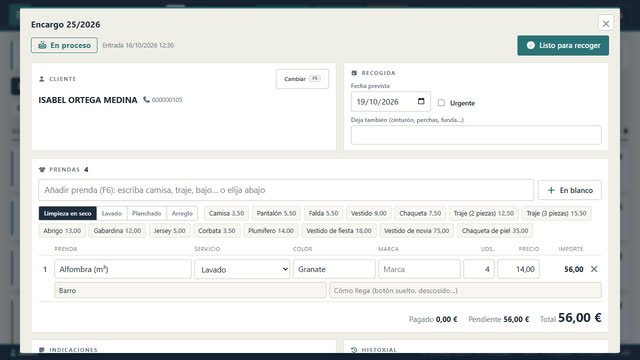Open the date picker calendar icon

(x=421, y=101)
